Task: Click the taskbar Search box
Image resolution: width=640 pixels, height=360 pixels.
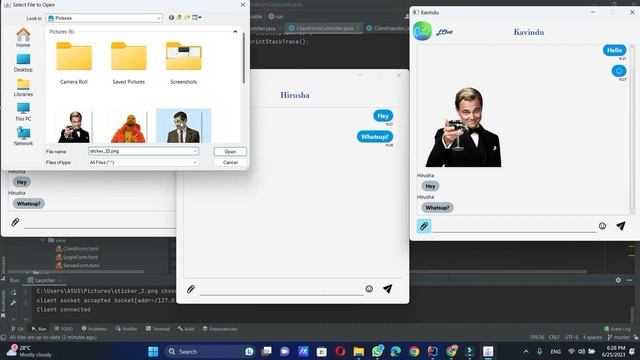Action: [x=210, y=351]
